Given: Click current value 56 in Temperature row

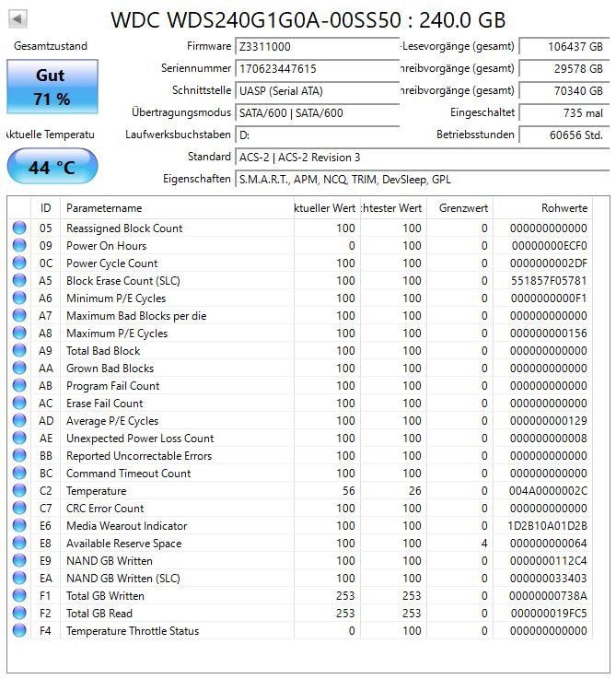Looking at the screenshot, I should point(348,491).
